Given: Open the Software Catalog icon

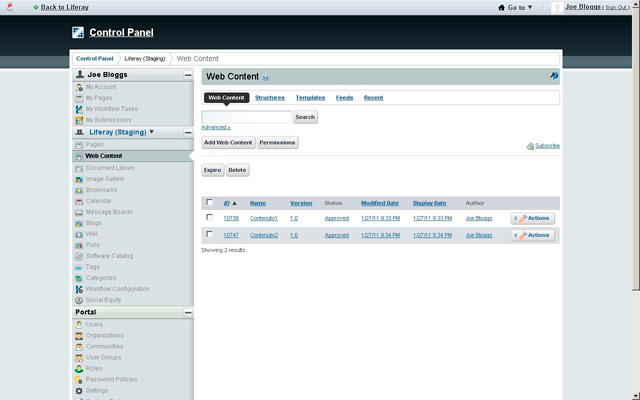Looking at the screenshot, I should 79,256.
